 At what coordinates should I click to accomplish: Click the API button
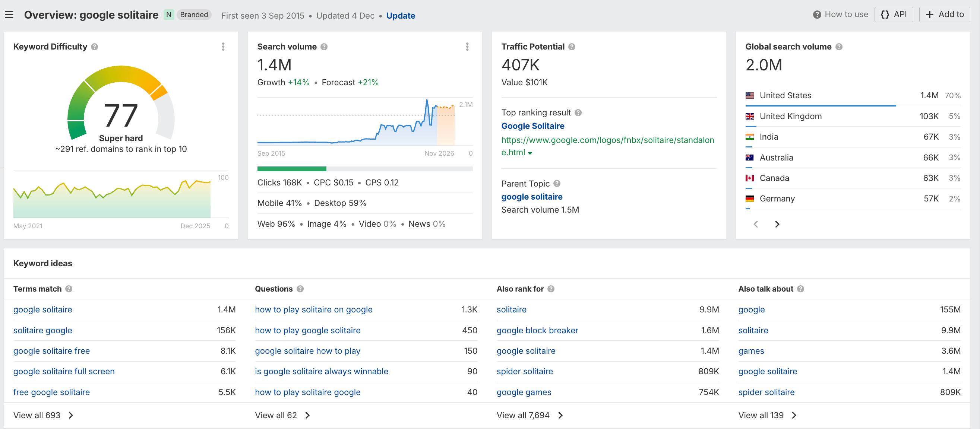pos(894,15)
